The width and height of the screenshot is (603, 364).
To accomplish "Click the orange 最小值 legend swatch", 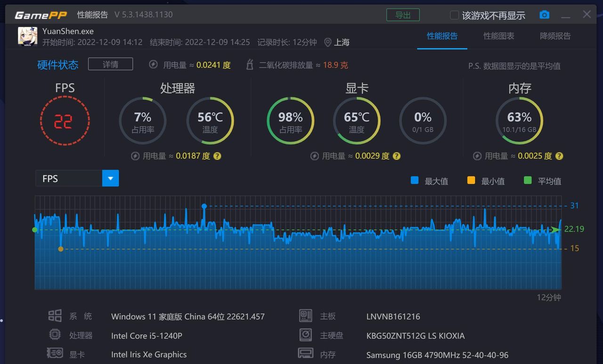I will [471, 180].
